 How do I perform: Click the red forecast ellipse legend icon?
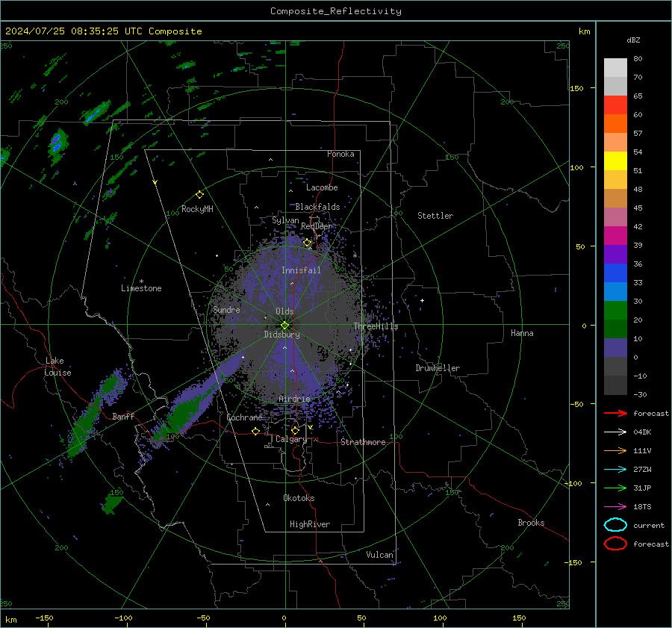615,544
